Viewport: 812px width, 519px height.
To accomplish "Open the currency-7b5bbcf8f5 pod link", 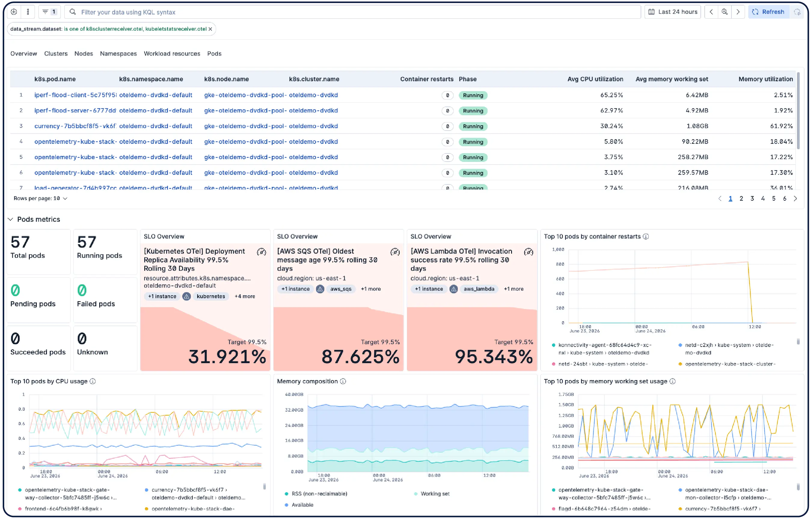I will pyautogui.click(x=75, y=126).
